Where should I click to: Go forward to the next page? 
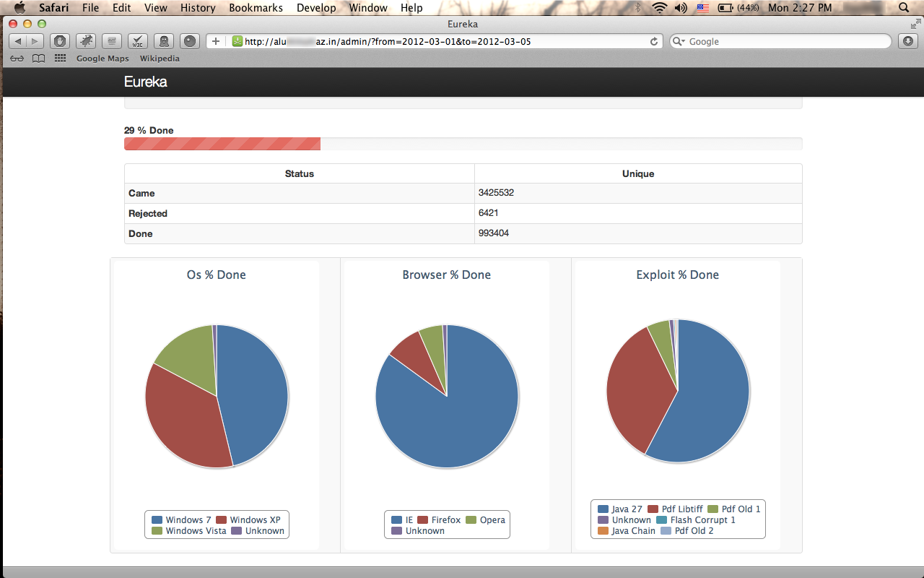35,41
